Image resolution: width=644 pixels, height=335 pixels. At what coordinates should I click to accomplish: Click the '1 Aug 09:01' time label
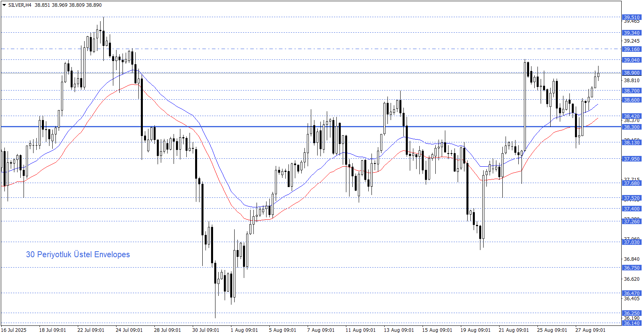244,330
